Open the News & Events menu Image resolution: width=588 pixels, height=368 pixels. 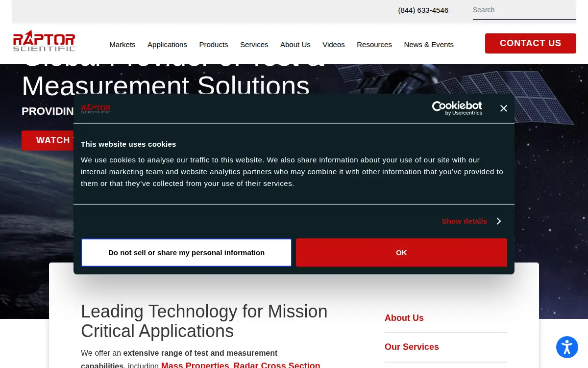click(429, 45)
